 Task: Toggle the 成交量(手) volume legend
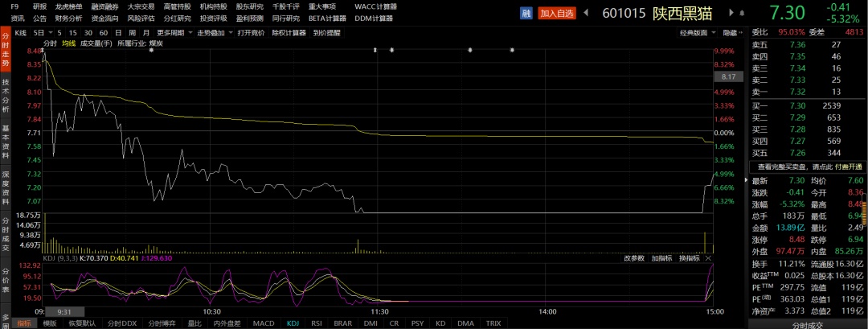(96, 43)
